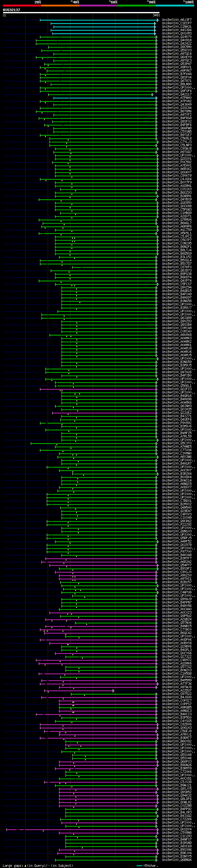Select the UniRef100_B3L152 hit
The image size is (197, 868).
(177, 257)
